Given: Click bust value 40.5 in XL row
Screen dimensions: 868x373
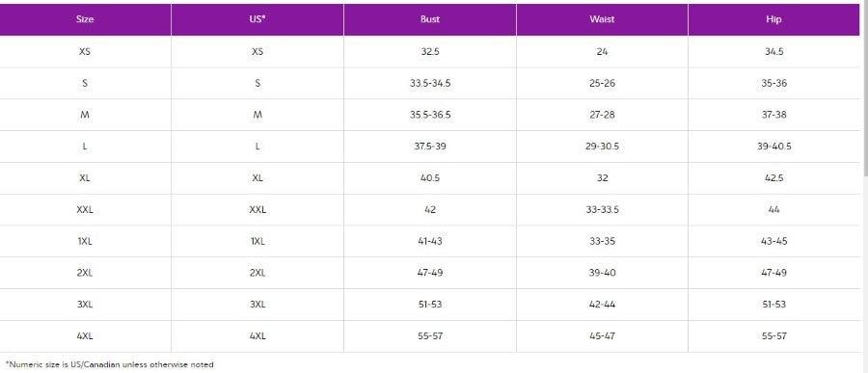Looking at the screenshot, I should pyautogui.click(x=429, y=178).
